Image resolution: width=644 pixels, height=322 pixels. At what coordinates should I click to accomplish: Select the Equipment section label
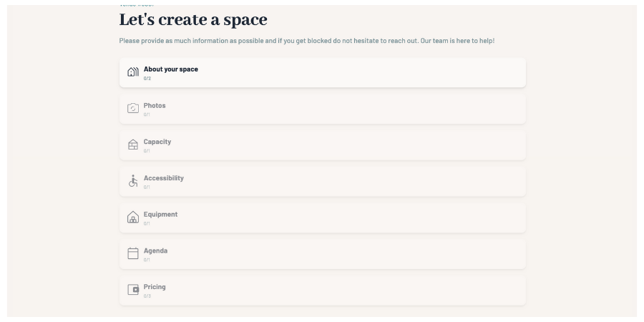tap(160, 215)
